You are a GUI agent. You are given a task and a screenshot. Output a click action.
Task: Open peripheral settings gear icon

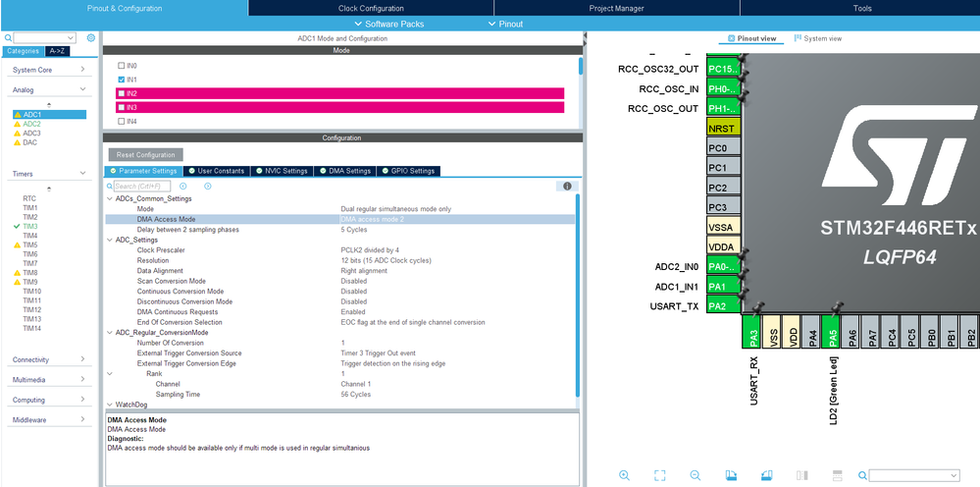point(90,38)
